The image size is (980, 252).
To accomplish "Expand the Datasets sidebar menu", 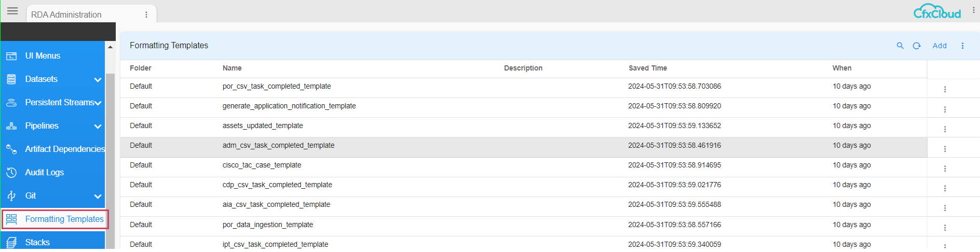I will pos(98,79).
